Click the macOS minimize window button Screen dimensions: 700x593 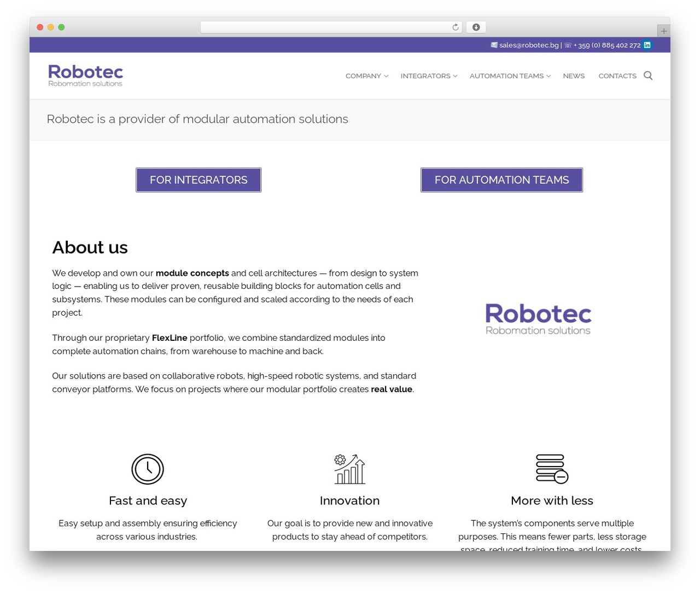(51, 27)
